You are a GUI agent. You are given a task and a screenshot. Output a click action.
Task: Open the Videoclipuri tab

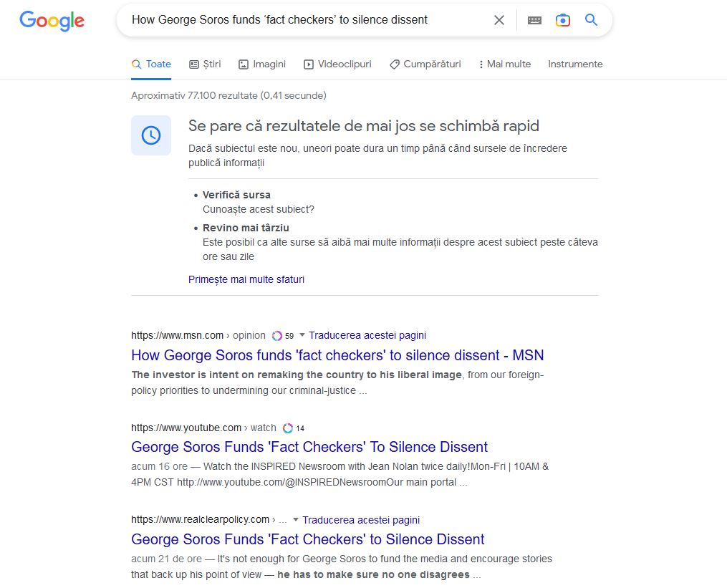[337, 64]
